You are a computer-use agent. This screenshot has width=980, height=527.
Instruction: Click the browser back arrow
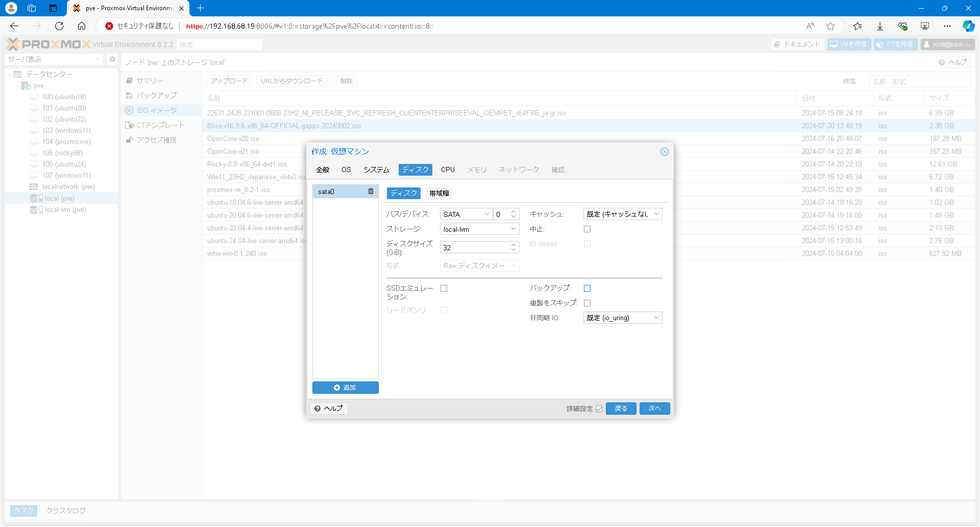[14, 26]
